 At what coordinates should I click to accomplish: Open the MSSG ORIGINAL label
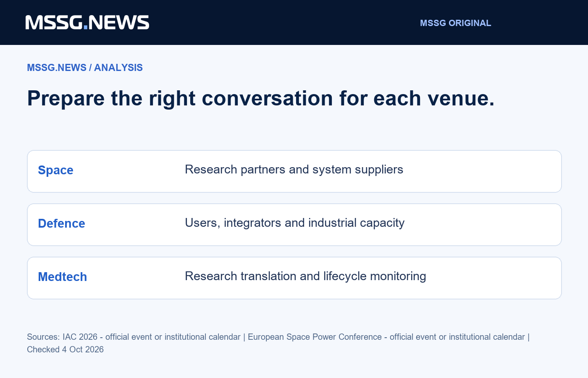[456, 23]
